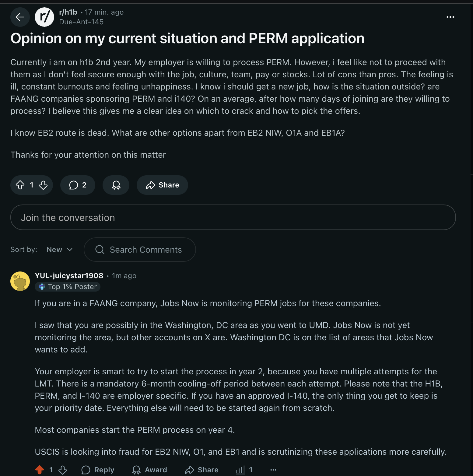Downvote YUL-juicystar1908's comment
The width and height of the screenshot is (473, 476).
tap(63, 470)
